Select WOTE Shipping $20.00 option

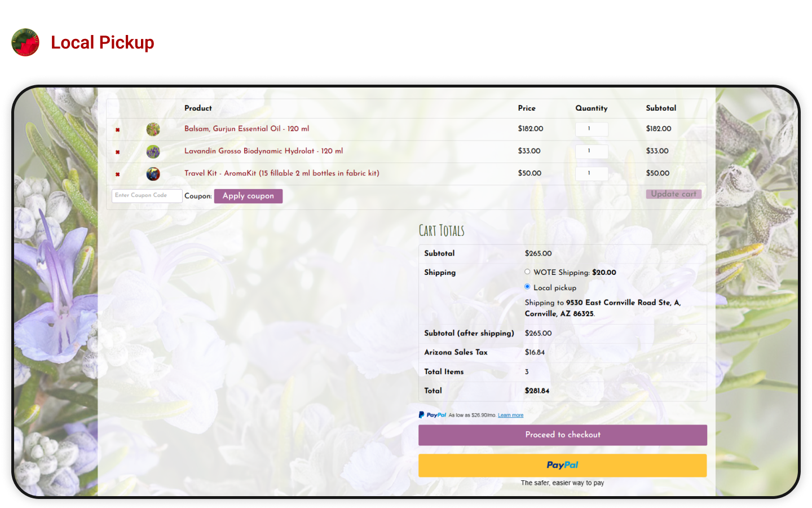point(527,272)
